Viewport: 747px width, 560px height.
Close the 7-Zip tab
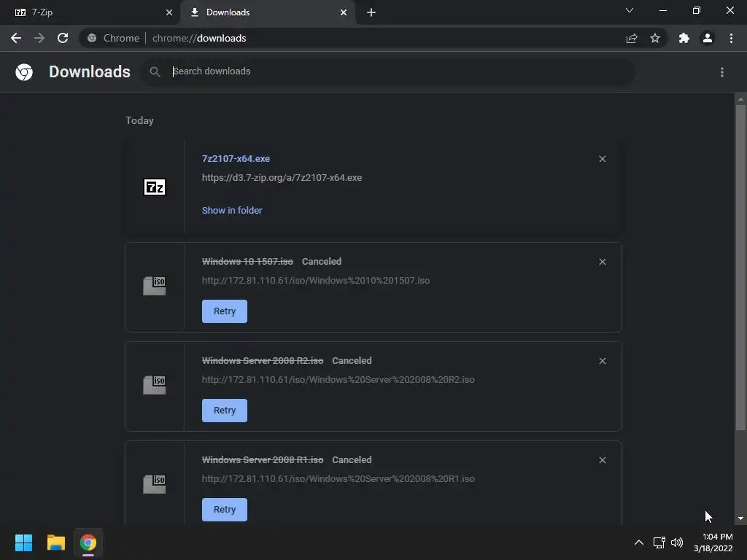coord(169,12)
